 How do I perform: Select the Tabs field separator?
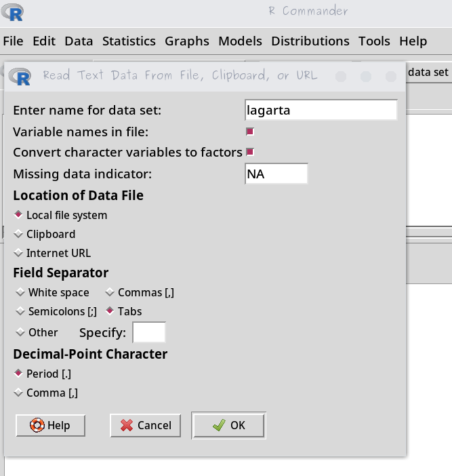pos(110,311)
